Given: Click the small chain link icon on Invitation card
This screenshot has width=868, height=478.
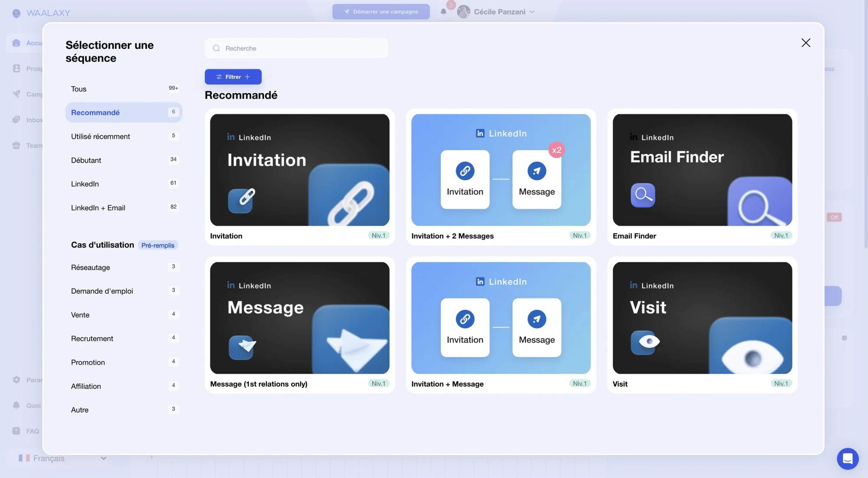Looking at the screenshot, I should (x=241, y=200).
